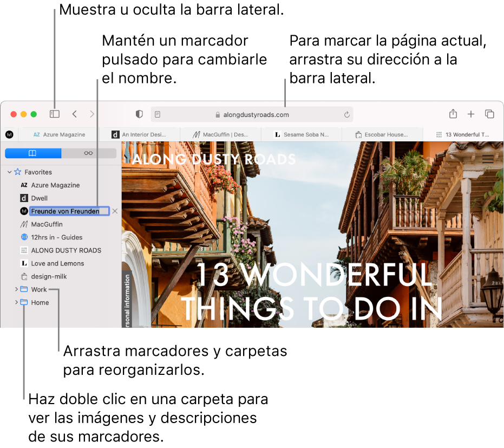Click the Dwell d favicon in sidebar
Screen dimensions: 504x448
click(24, 198)
